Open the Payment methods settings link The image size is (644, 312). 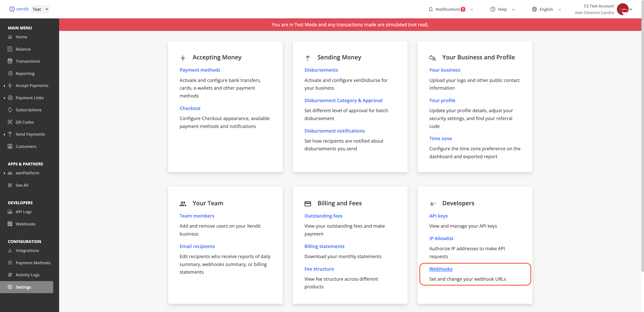click(200, 70)
